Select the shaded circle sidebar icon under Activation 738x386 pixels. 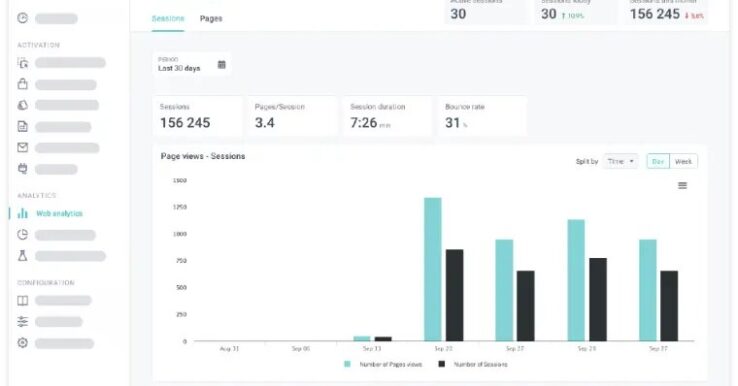(23, 105)
